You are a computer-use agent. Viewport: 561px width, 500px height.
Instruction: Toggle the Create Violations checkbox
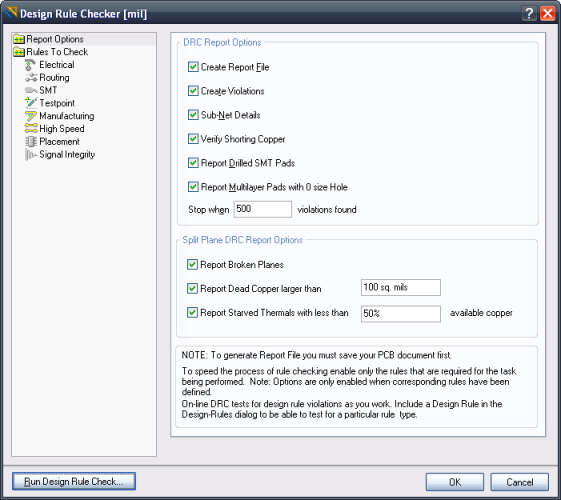[x=193, y=91]
